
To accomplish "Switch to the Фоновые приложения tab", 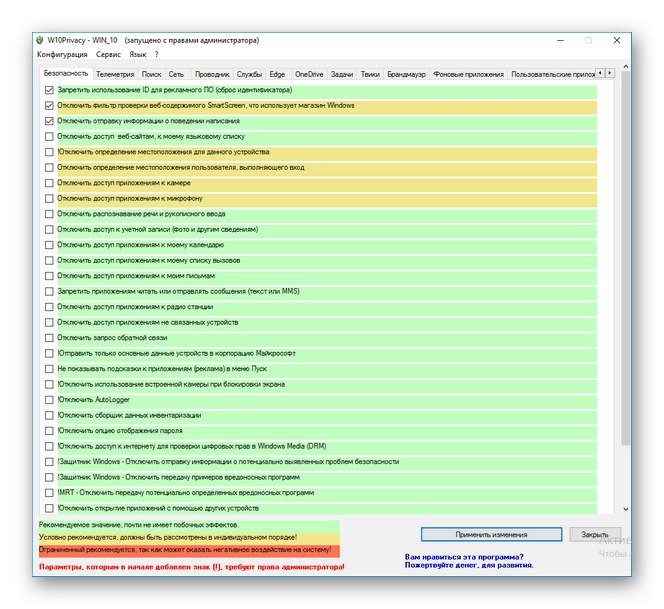I will [468, 74].
